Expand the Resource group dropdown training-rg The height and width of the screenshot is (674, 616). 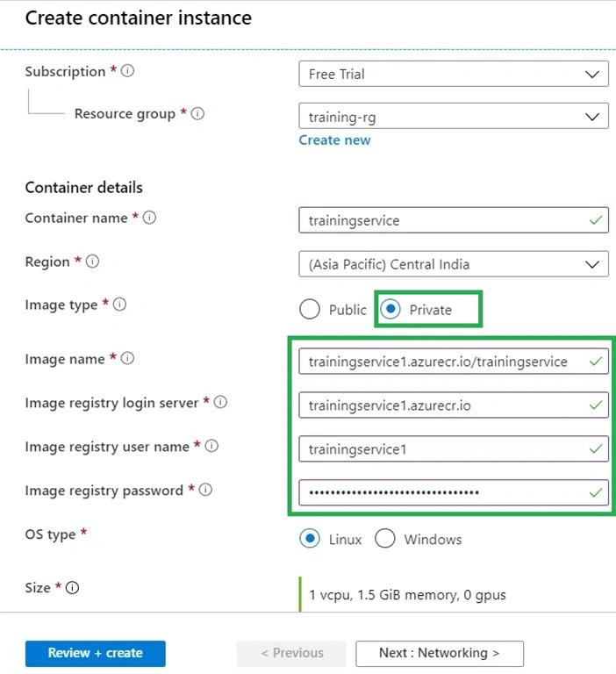point(454,116)
